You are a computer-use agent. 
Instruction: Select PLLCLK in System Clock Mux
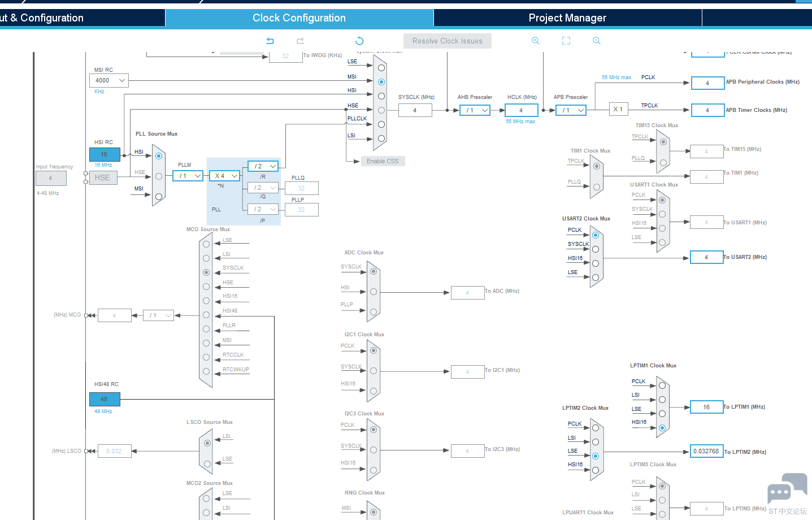[381, 124]
